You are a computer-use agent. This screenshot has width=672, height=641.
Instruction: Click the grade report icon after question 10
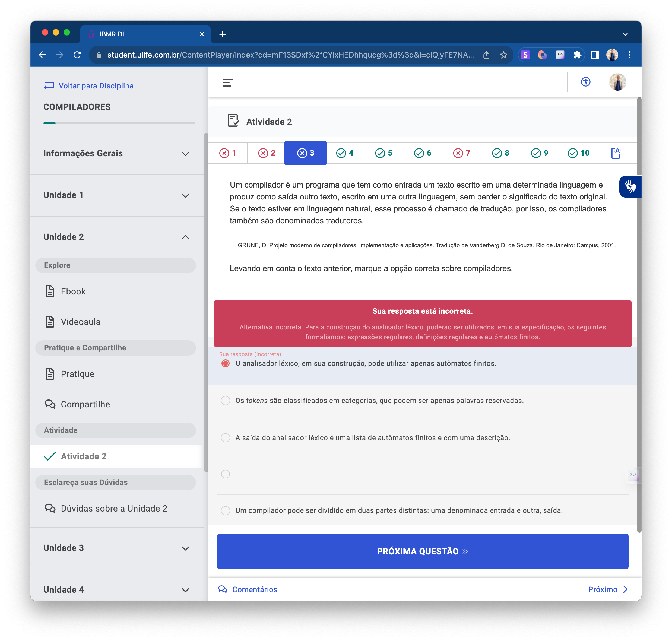click(x=616, y=153)
